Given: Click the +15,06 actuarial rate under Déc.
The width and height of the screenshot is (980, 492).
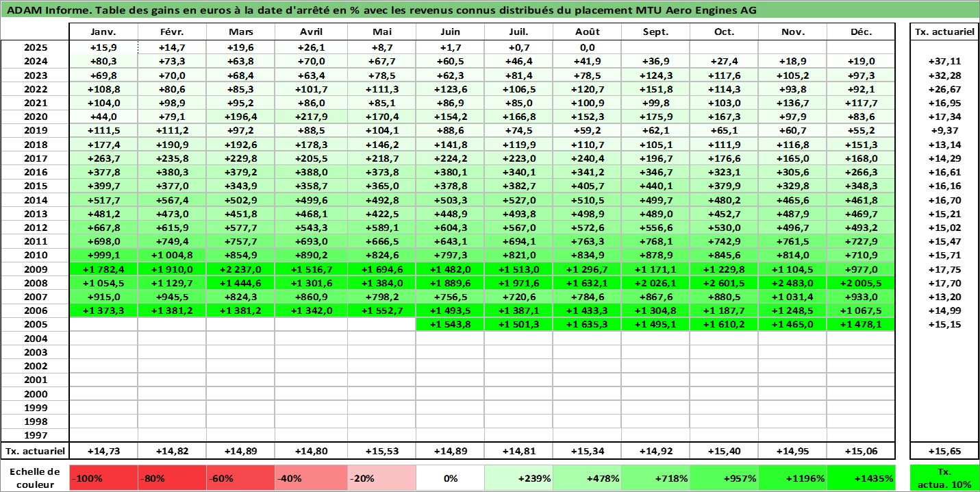Looking at the screenshot, I should 861,451.
